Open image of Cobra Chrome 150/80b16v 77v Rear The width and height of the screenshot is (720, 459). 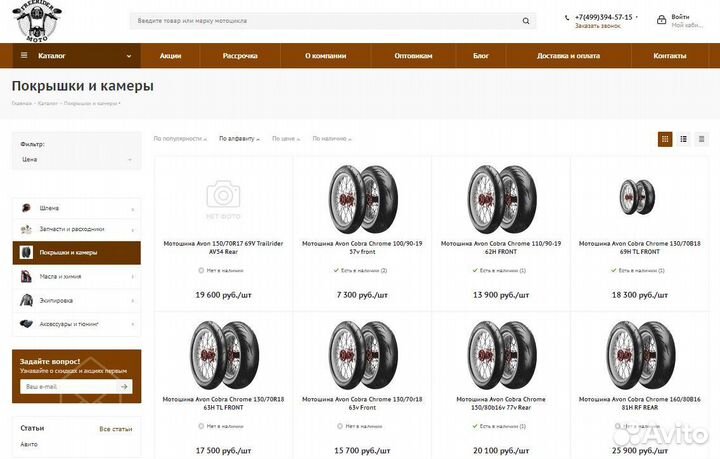tap(501, 355)
